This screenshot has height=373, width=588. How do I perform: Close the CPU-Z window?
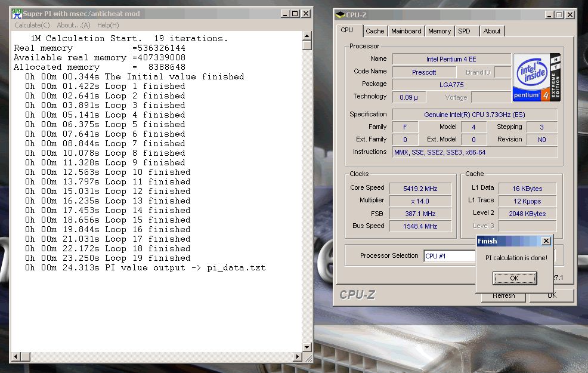click(x=570, y=15)
